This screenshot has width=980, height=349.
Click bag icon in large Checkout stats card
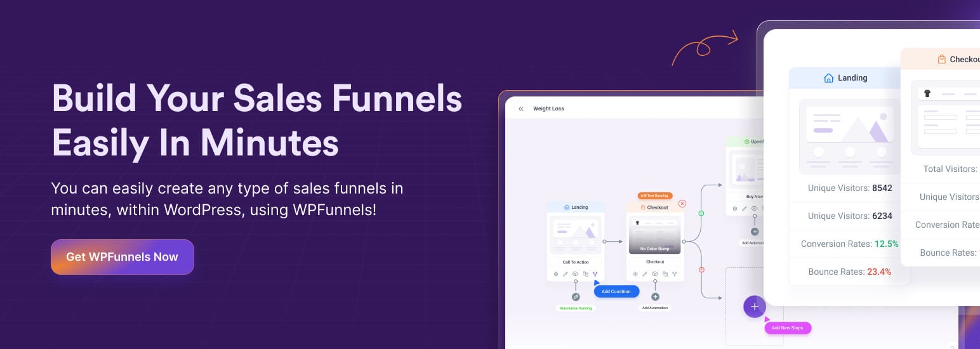[x=942, y=60]
